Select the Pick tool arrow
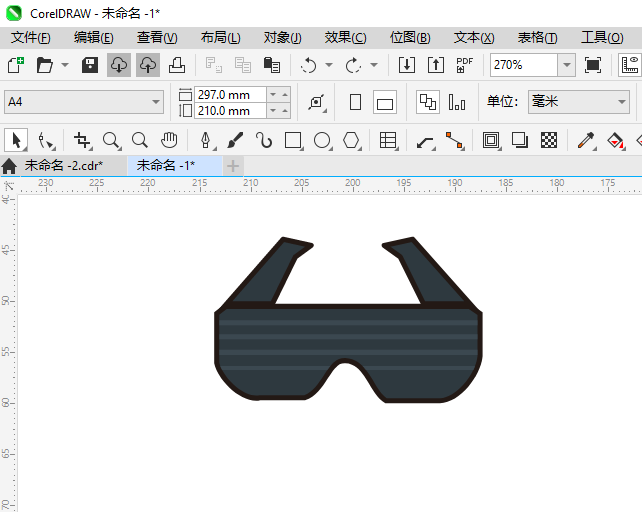The width and height of the screenshot is (642, 512). click(17, 141)
